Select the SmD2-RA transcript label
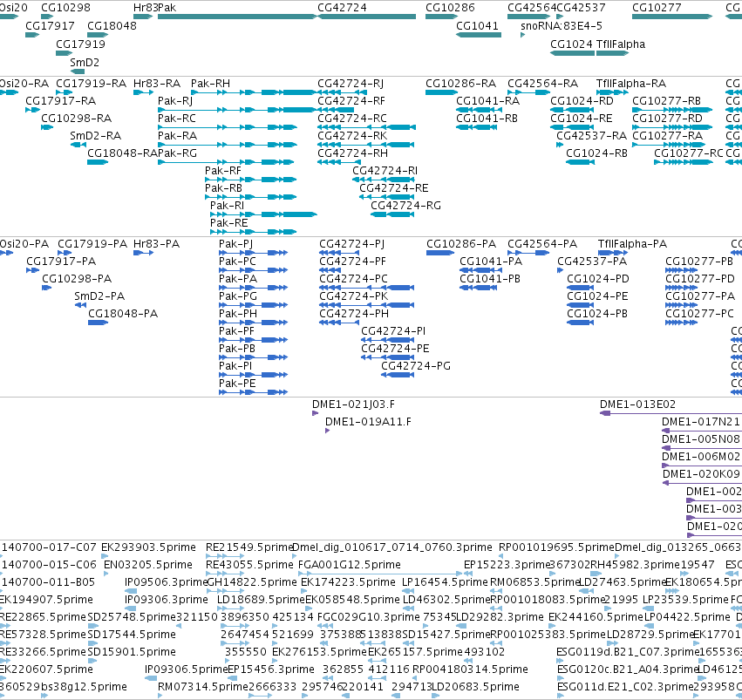Screen dimensions: 742x700 (x=96, y=136)
